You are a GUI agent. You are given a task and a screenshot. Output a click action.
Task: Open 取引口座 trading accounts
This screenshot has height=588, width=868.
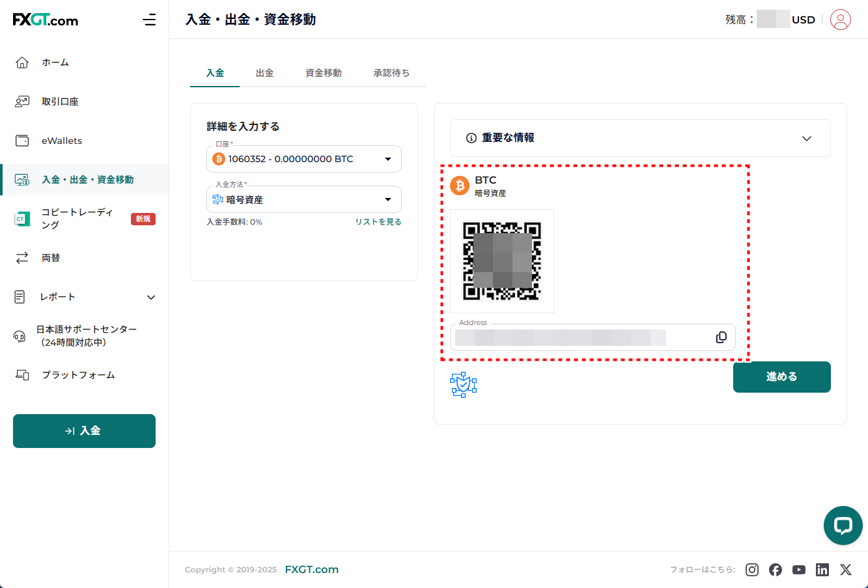click(60, 102)
